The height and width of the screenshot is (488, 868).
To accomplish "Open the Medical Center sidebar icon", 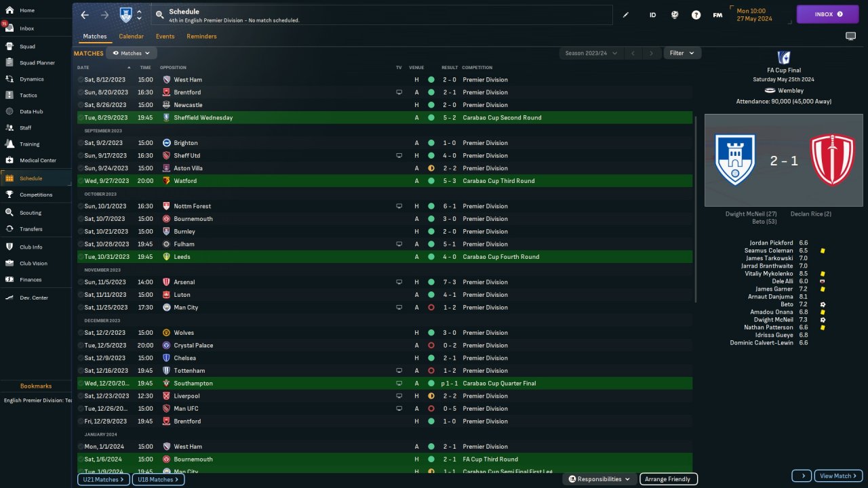I will tap(10, 161).
